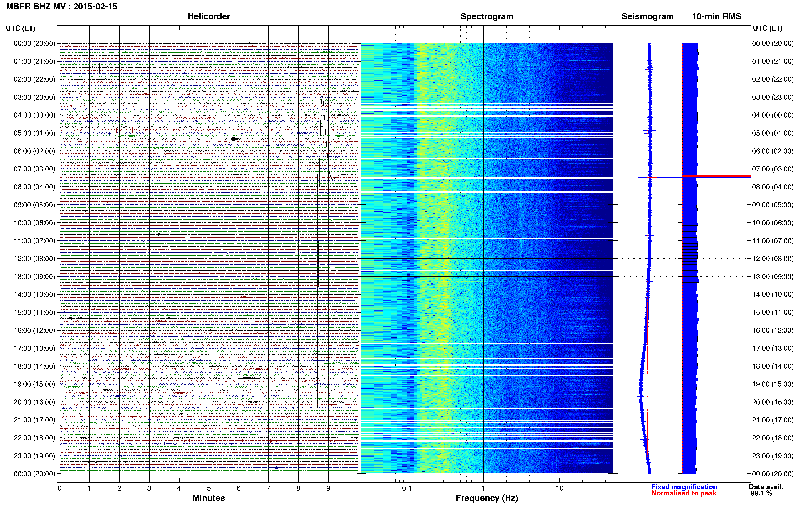Click the black event burst on the 05:20 helicorder trace
Image resolution: width=812 pixels, height=508 pixels.
[x=234, y=139]
